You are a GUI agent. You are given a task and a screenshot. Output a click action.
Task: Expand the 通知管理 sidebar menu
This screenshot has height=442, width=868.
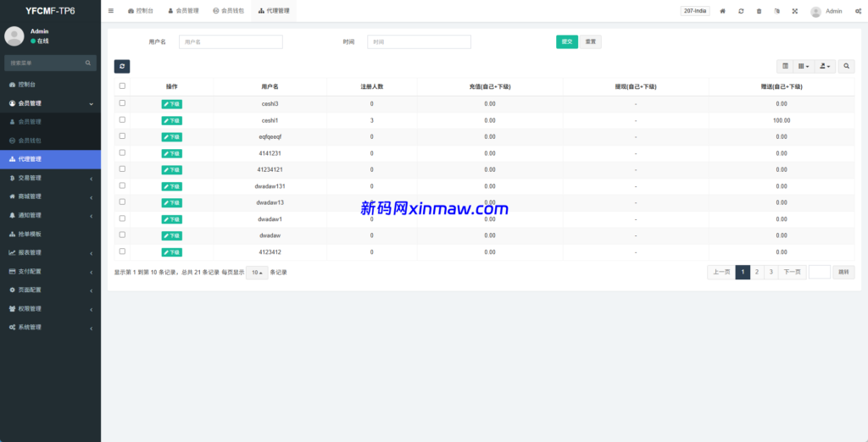[50, 215]
